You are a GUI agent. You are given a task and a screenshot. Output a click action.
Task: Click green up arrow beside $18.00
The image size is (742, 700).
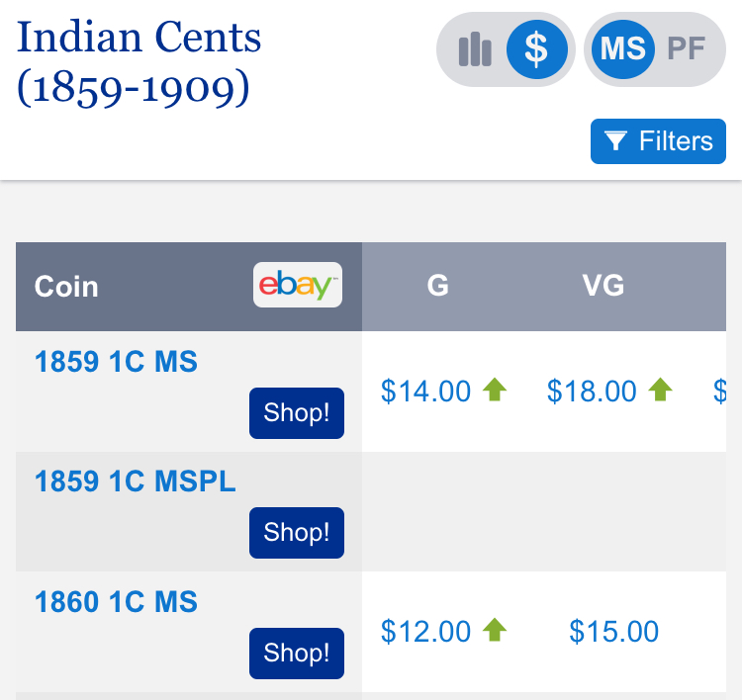pyautogui.click(x=660, y=390)
